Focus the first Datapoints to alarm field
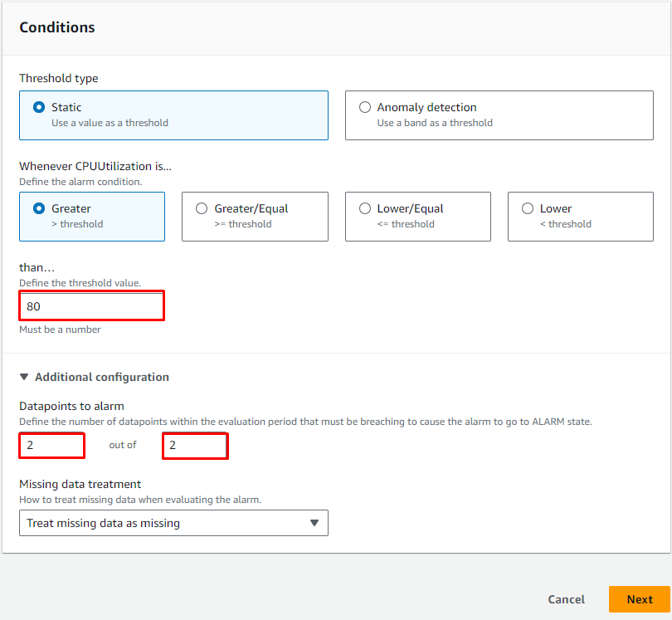 click(x=51, y=445)
